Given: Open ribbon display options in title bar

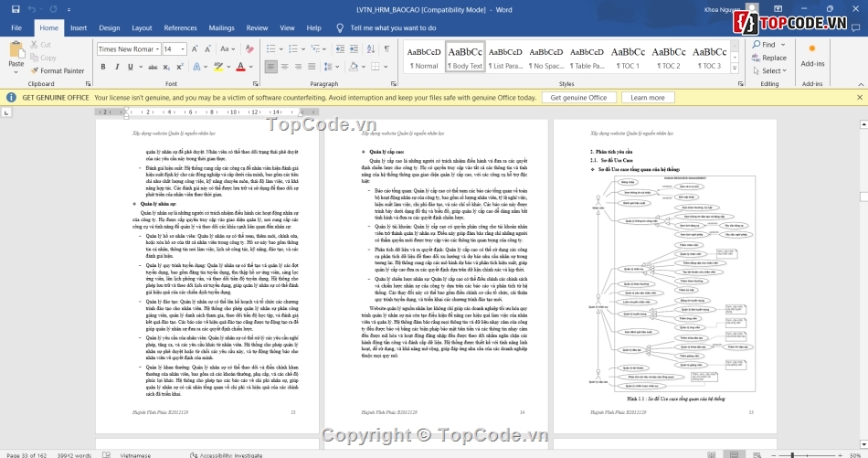Looking at the screenshot, I should [778, 9].
